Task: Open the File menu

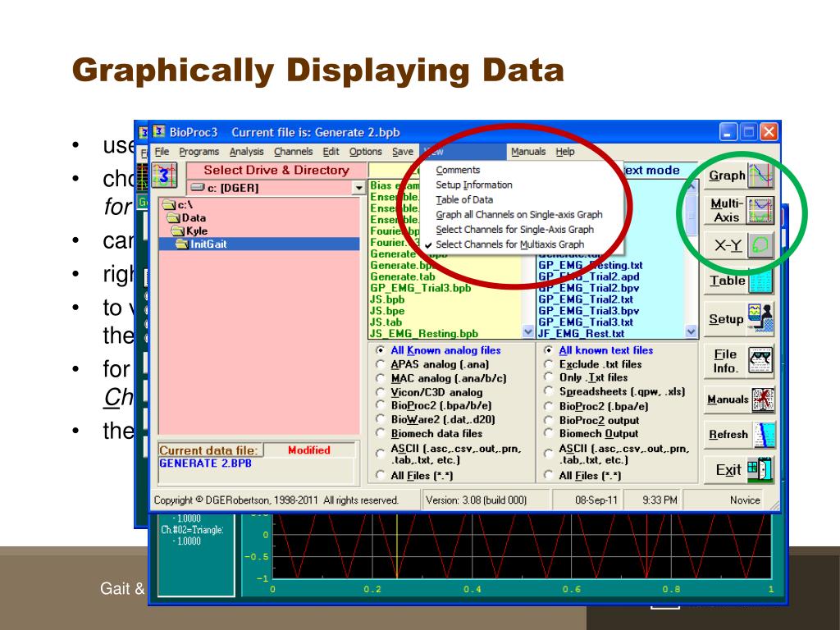Action: [162, 152]
